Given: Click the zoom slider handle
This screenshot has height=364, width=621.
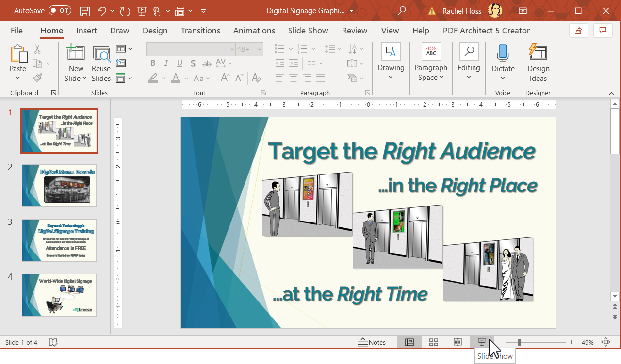Looking at the screenshot, I should point(519,342).
